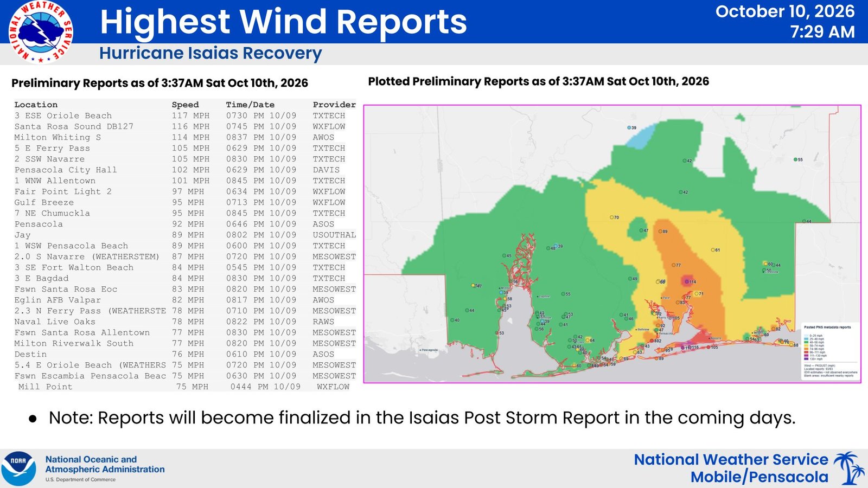This screenshot has height=488, width=868.
Task: Click the National Weather Service circular logo
Action: tap(41, 32)
